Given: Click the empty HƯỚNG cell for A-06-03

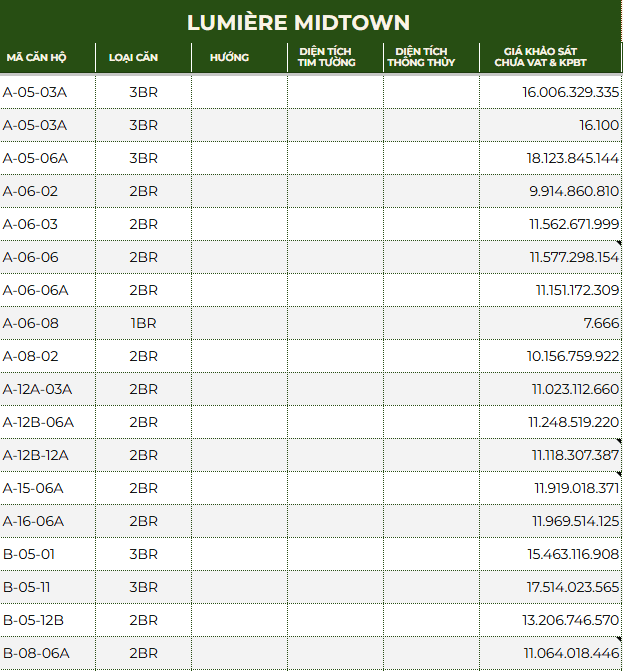Looking at the screenshot, I should click(239, 224).
